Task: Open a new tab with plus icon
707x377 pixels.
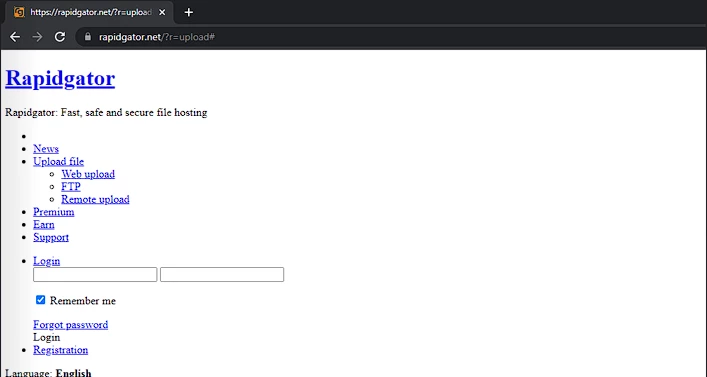Action: click(188, 12)
